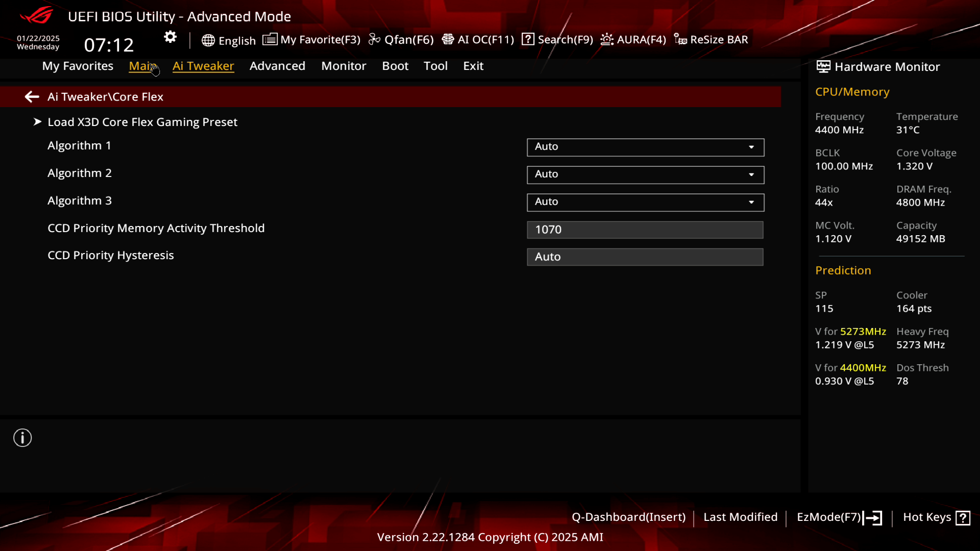Open Boot menu section
The image size is (980, 551).
tap(395, 65)
